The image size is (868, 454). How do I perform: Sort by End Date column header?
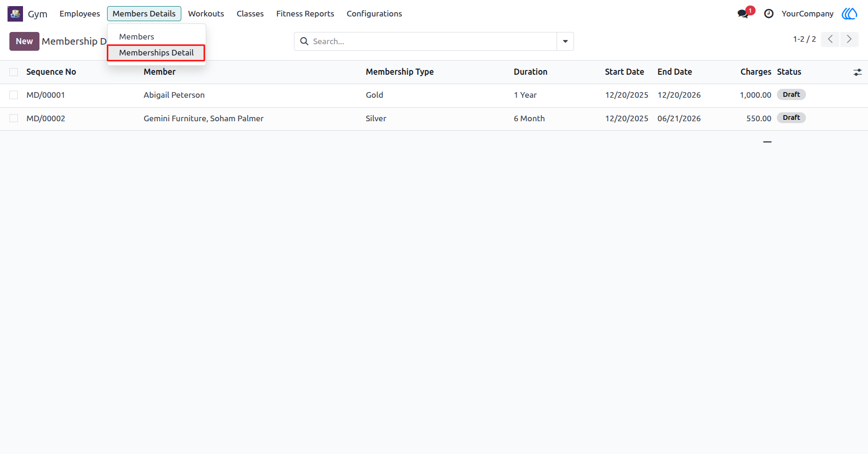[675, 72]
